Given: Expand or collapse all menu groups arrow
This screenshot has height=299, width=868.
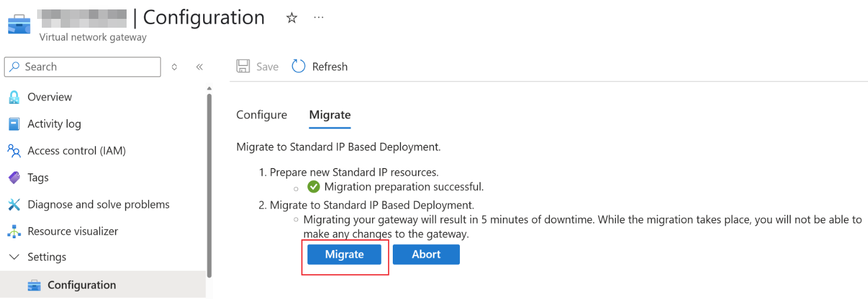Looking at the screenshot, I should coord(174,67).
